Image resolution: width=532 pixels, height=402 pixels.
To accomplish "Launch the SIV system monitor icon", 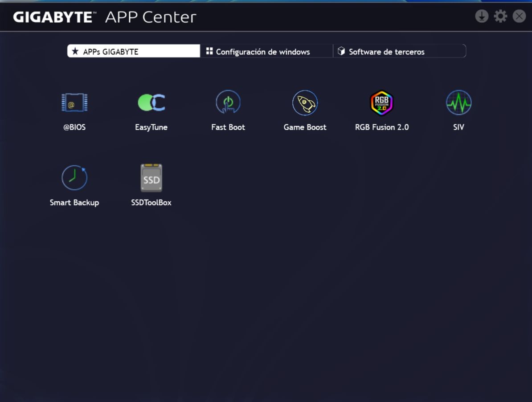I will coord(458,103).
